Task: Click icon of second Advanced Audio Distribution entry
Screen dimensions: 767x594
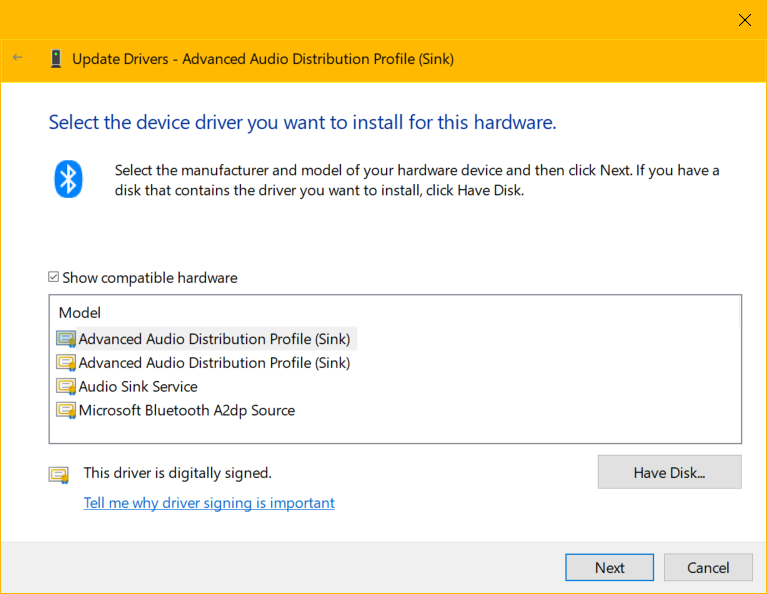Action: 66,363
